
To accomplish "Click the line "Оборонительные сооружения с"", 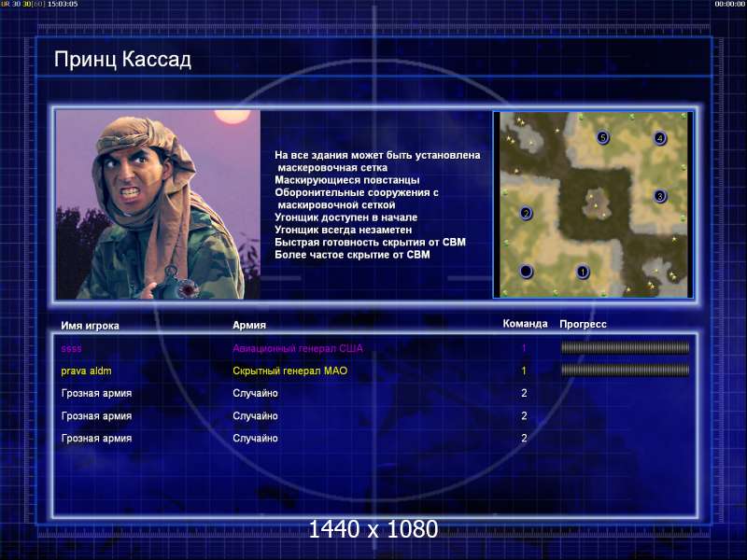I will click(357, 193).
